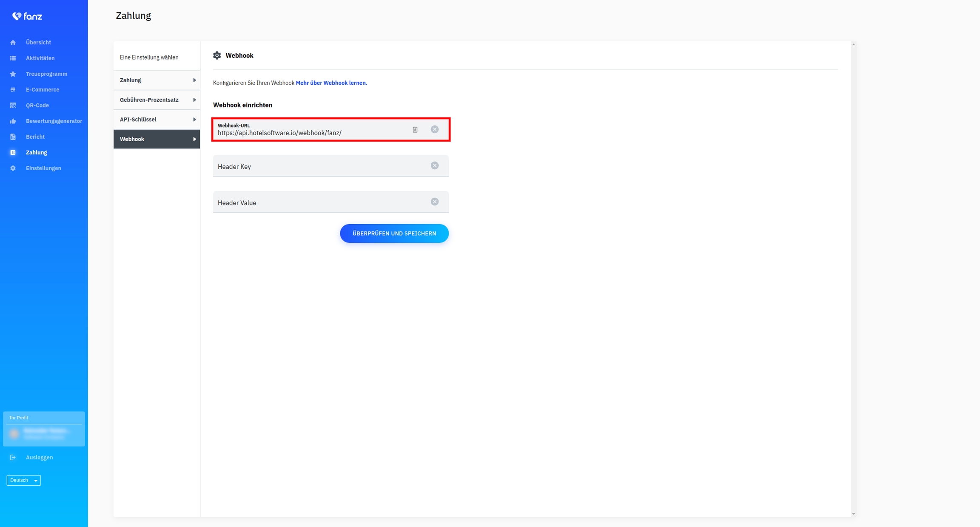This screenshot has width=980, height=527.
Task: Click the fanz heart logo
Action: [17, 16]
